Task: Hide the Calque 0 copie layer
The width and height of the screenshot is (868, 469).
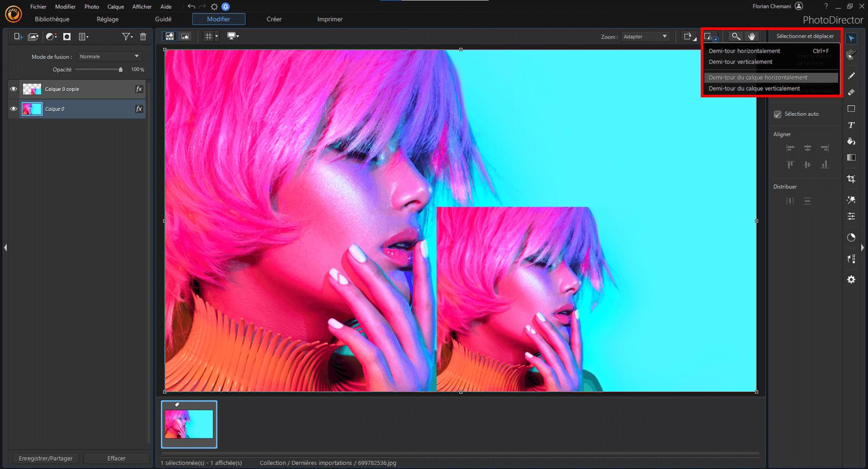Action: 14,89
